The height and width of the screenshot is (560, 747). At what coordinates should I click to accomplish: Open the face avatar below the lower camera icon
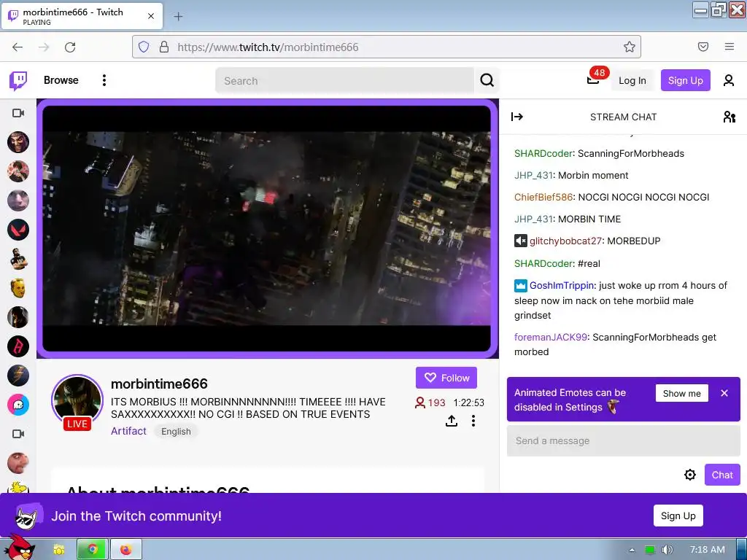[18, 463]
